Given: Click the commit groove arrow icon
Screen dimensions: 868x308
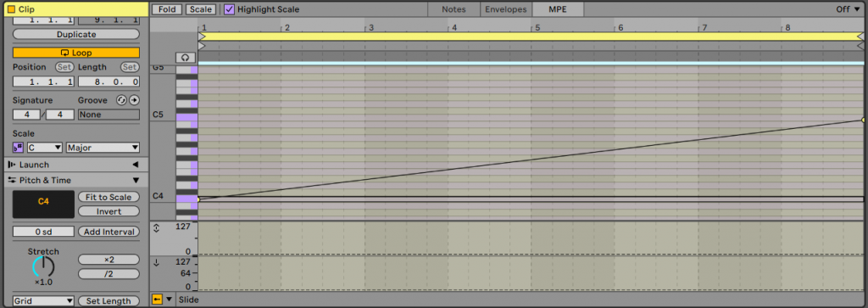Looking at the screenshot, I should click(x=133, y=100).
